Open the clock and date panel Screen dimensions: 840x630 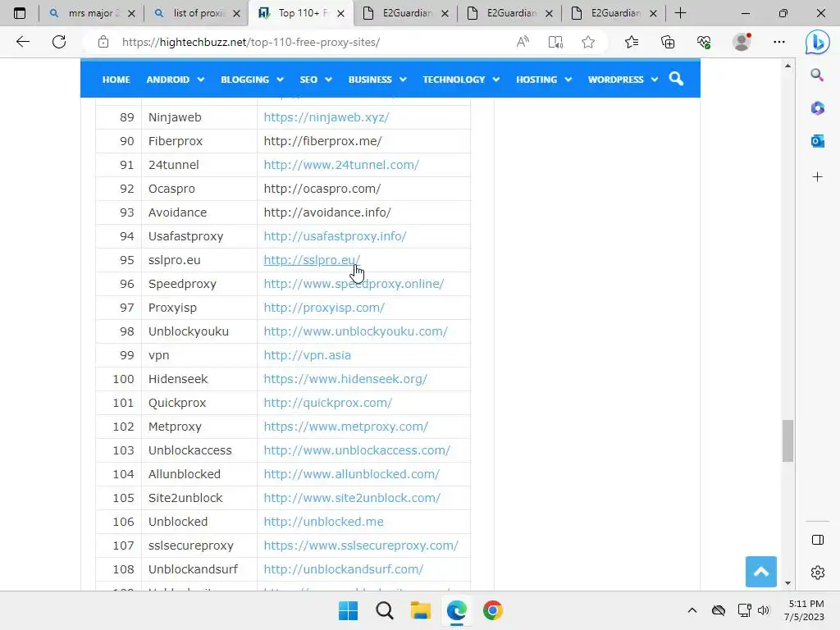coord(804,610)
